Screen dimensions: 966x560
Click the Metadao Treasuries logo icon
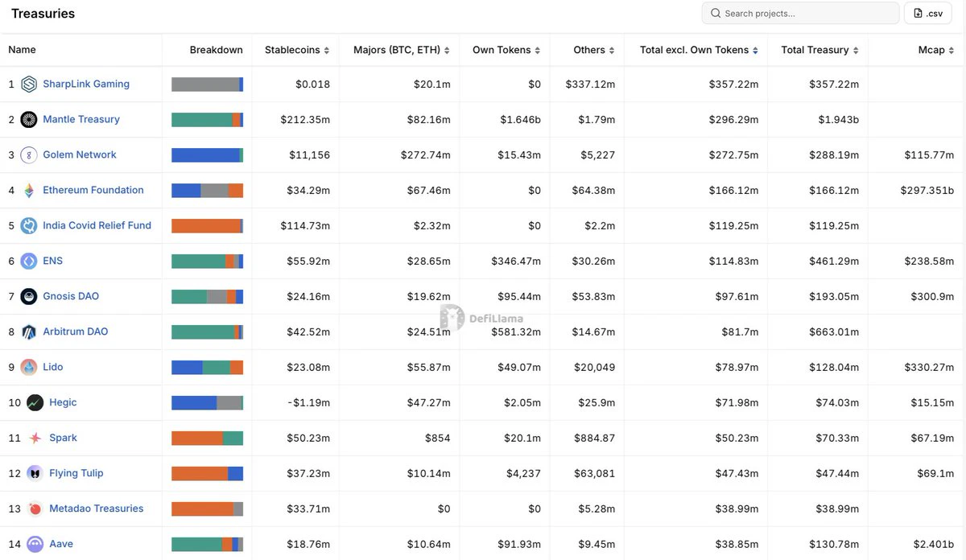pyautogui.click(x=35, y=509)
